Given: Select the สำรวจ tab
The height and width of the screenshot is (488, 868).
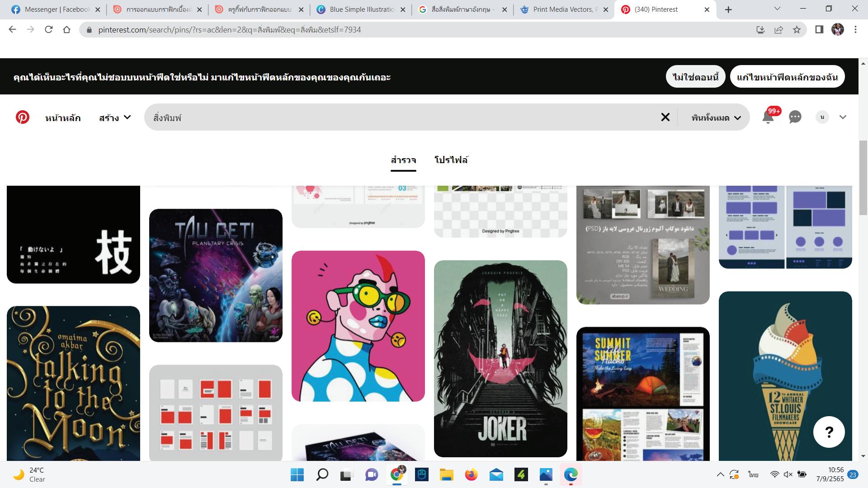Looking at the screenshot, I should click(x=403, y=160).
